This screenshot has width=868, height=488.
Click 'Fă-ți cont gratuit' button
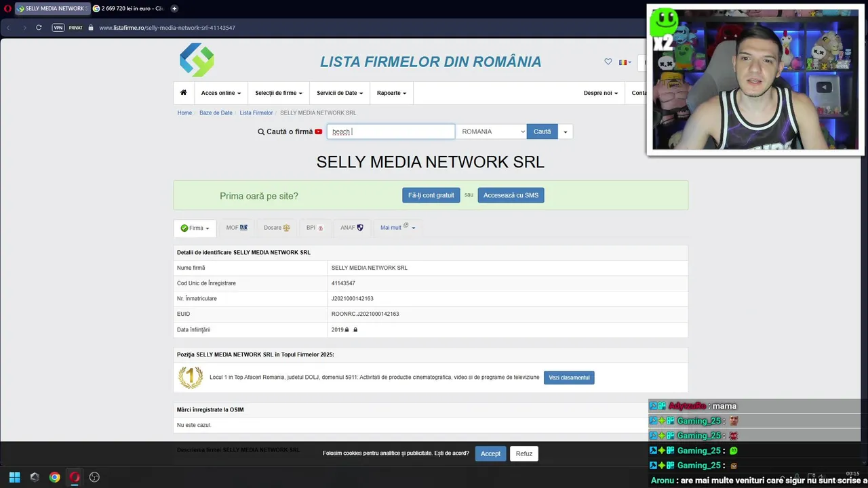point(431,195)
